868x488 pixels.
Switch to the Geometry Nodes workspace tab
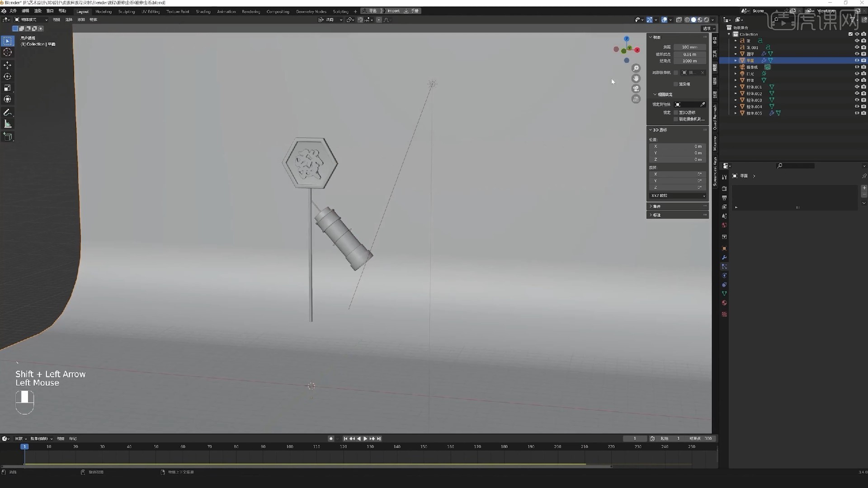(311, 11)
